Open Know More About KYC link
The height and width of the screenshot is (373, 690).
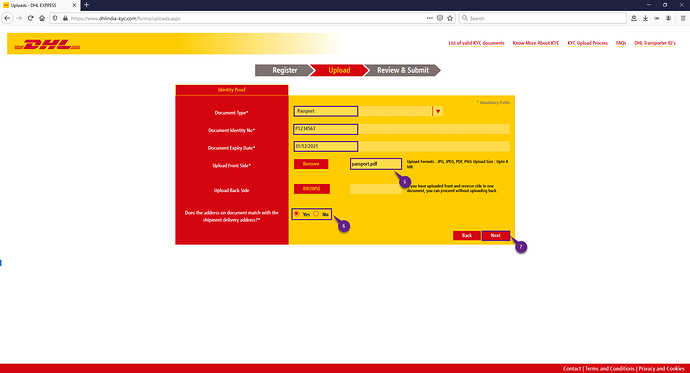pos(536,43)
